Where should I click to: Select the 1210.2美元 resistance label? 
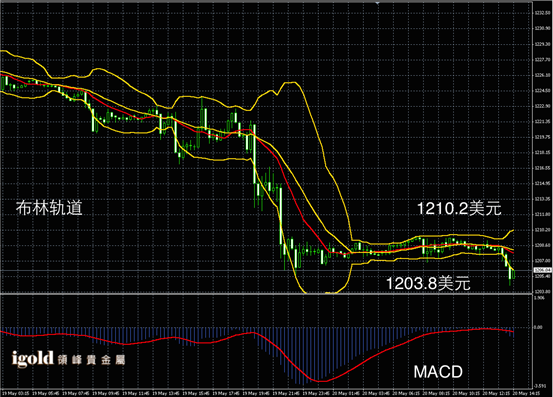(x=459, y=208)
